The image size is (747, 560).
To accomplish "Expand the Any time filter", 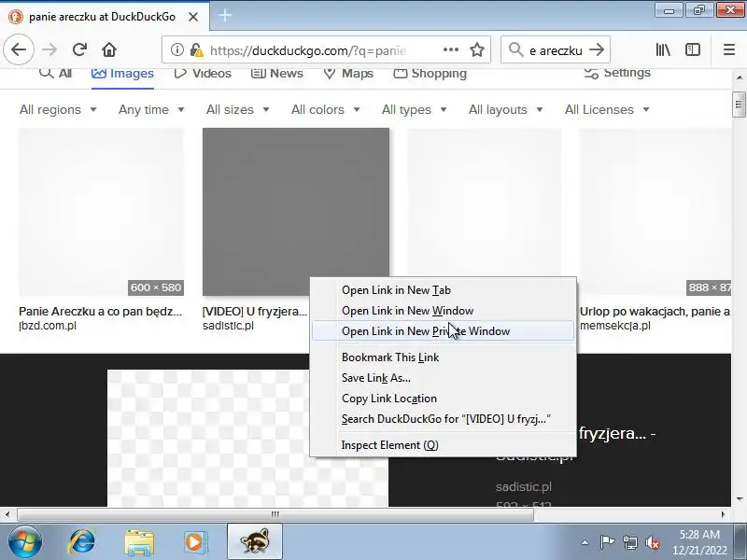I will 151,109.
